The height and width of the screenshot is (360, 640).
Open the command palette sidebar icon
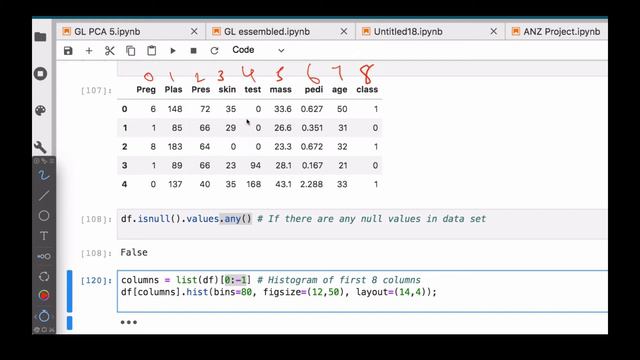(40, 110)
